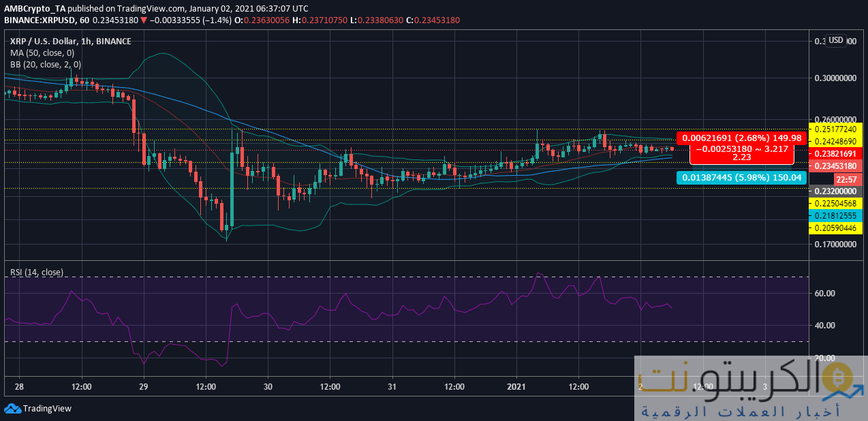Click the TradingView text link at bottom
This screenshot has width=868, height=421.
coord(46,409)
